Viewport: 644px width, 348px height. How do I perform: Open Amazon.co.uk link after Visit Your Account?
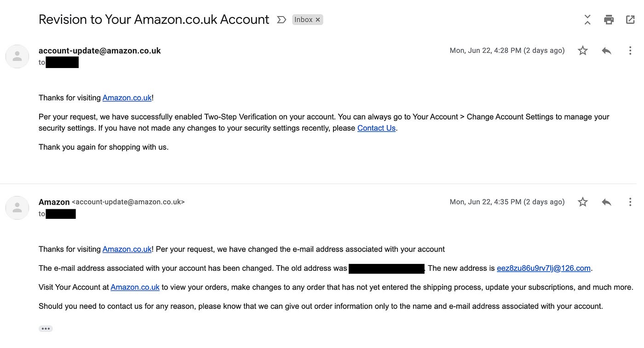pos(135,287)
